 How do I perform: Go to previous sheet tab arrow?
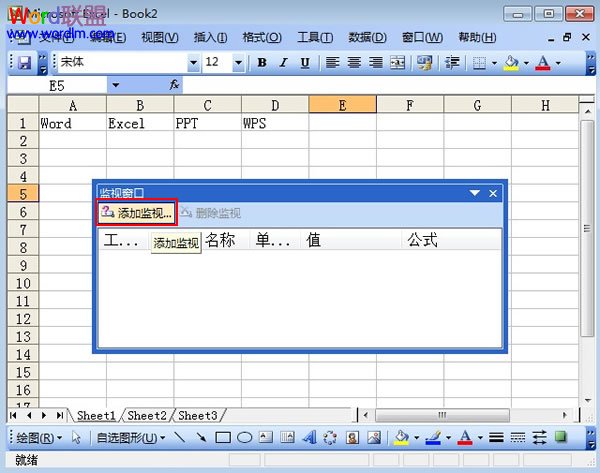pyautogui.click(x=29, y=415)
